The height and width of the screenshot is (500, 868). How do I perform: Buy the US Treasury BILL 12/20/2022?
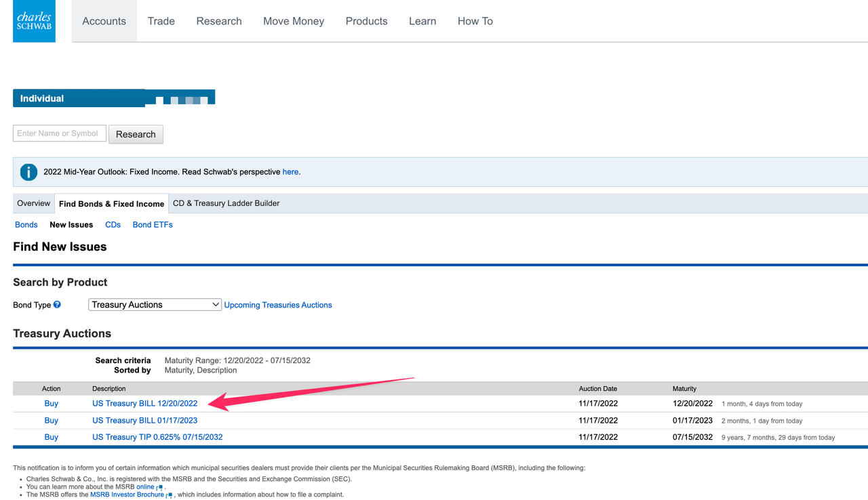pos(52,403)
